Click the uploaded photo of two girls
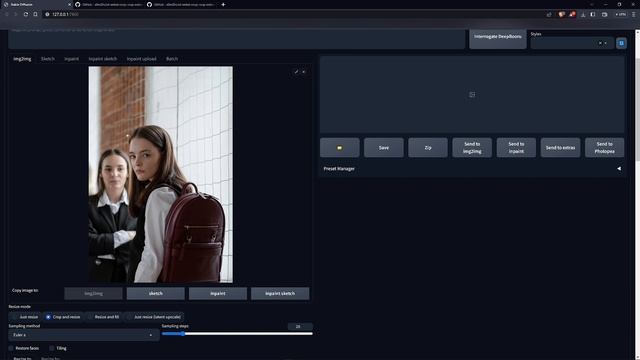The width and height of the screenshot is (640, 360). point(161,175)
